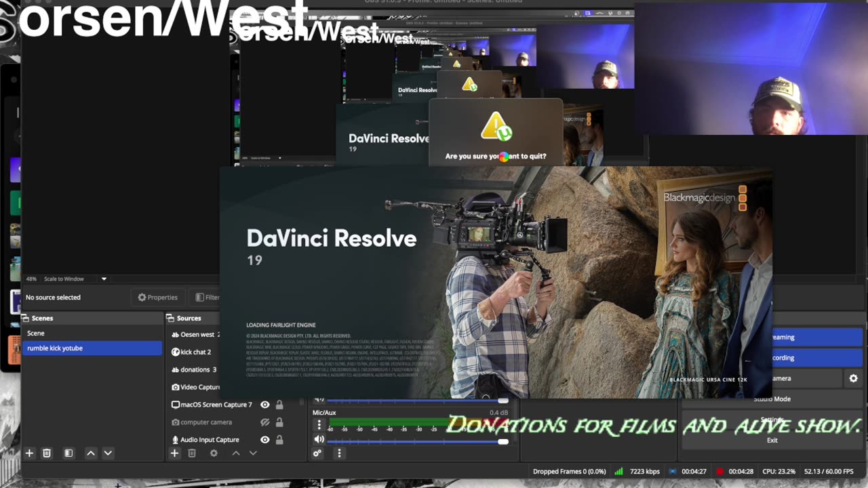Select the Oesen west 2 source
868x488 pixels.
[x=195, y=334]
